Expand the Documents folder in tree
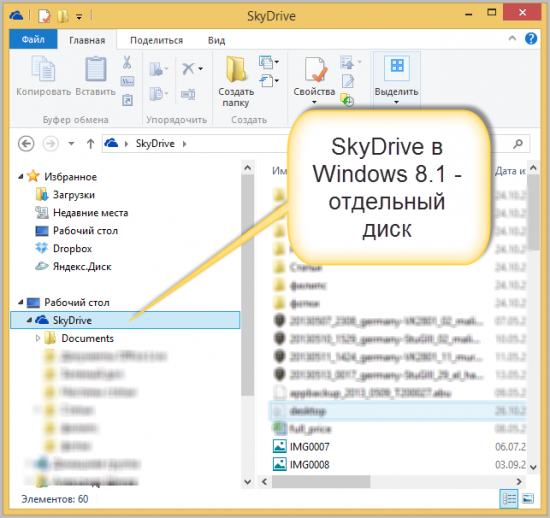This screenshot has height=518, width=550. click(x=38, y=338)
